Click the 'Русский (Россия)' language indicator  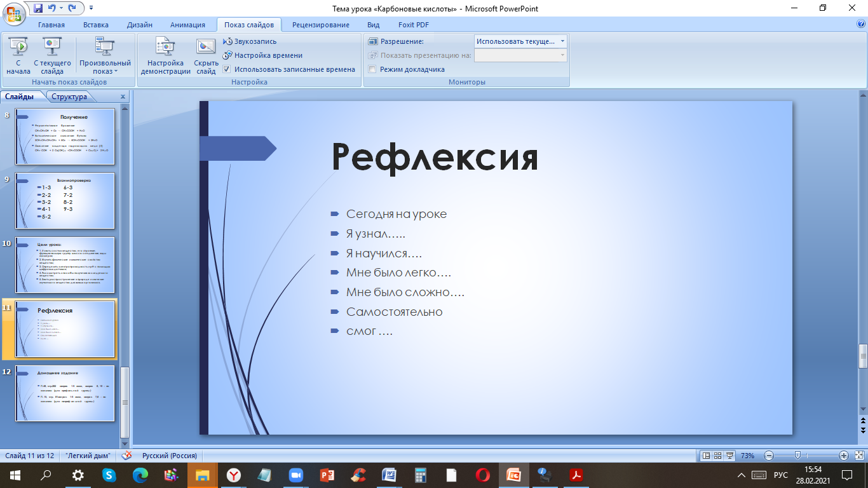click(169, 456)
